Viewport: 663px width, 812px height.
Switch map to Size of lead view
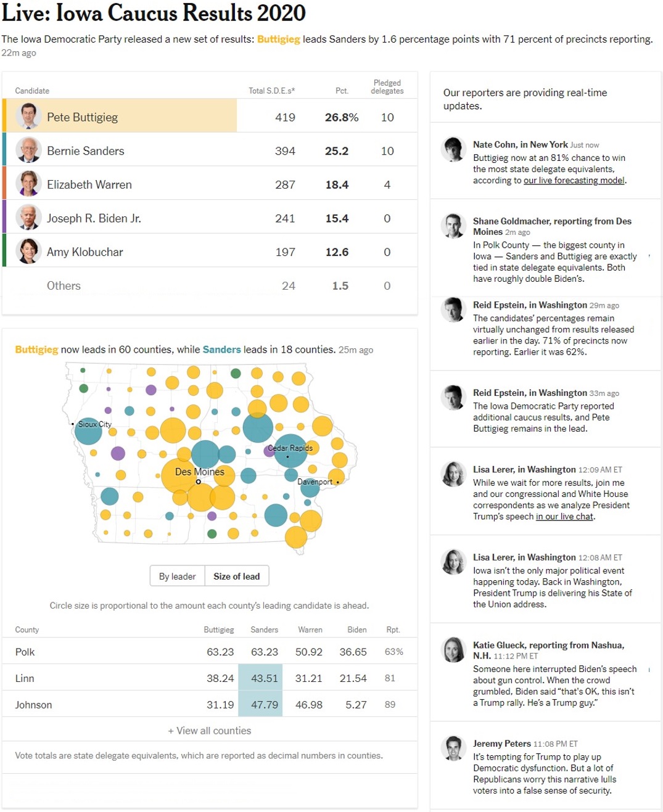tap(237, 576)
